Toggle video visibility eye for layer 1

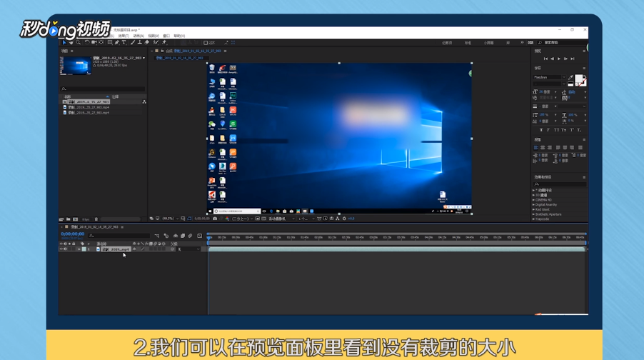point(61,249)
